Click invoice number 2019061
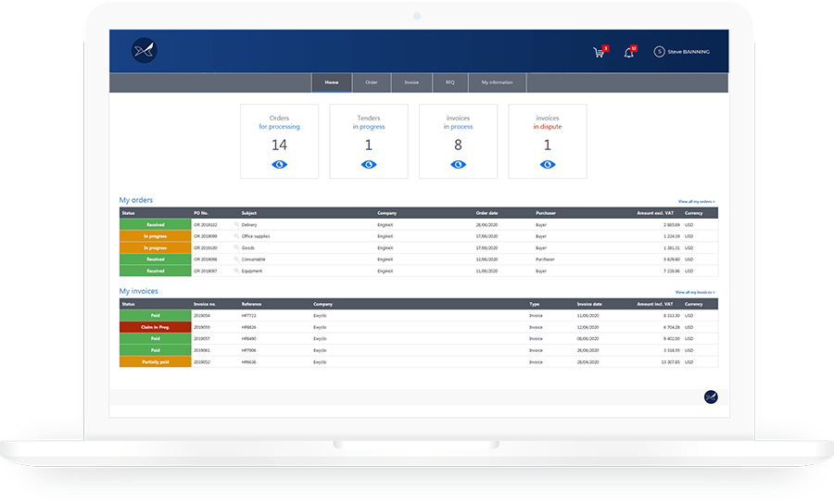Viewport: 834px width, 504px height. click(x=202, y=350)
